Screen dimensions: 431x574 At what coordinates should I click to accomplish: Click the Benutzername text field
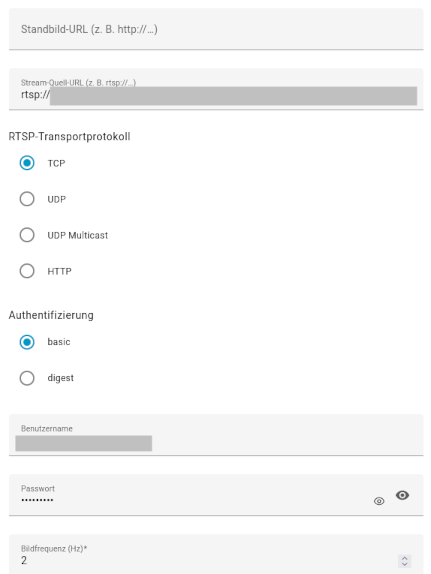(x=216, y=435)
